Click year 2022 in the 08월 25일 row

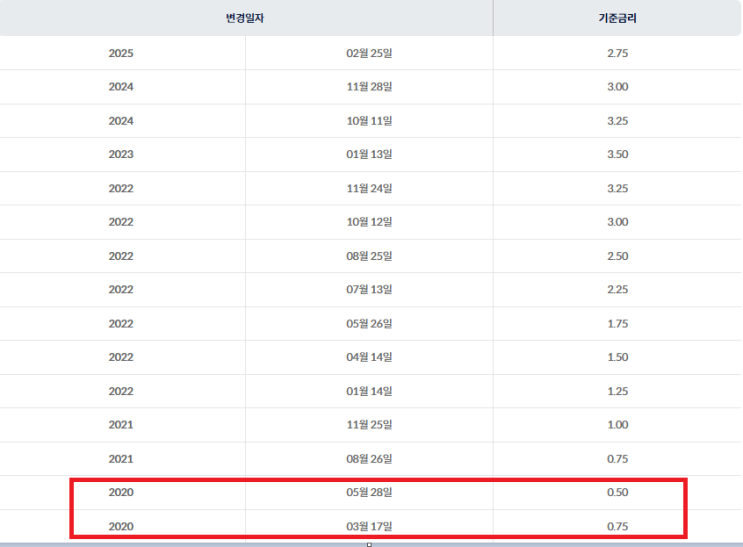click(121, 256)
